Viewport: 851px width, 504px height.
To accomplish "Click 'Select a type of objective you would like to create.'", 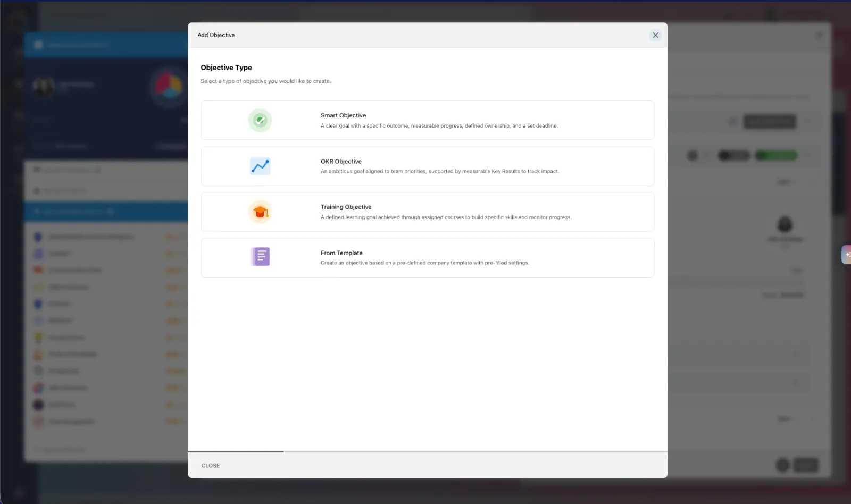I will pos(265,81).
